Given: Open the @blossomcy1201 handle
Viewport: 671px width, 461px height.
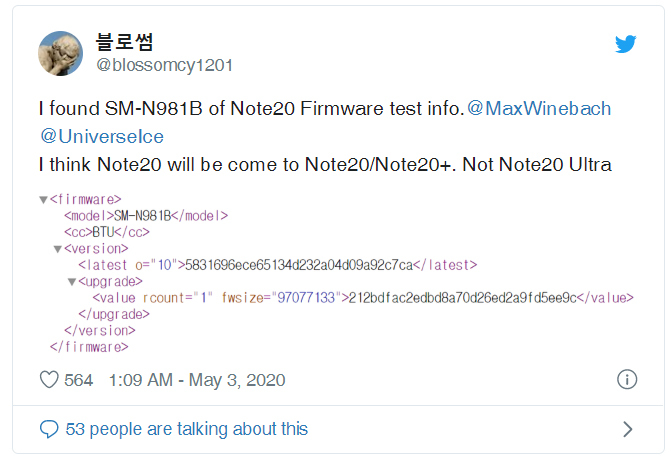Looking at the screenshot, I should point(163,65).
